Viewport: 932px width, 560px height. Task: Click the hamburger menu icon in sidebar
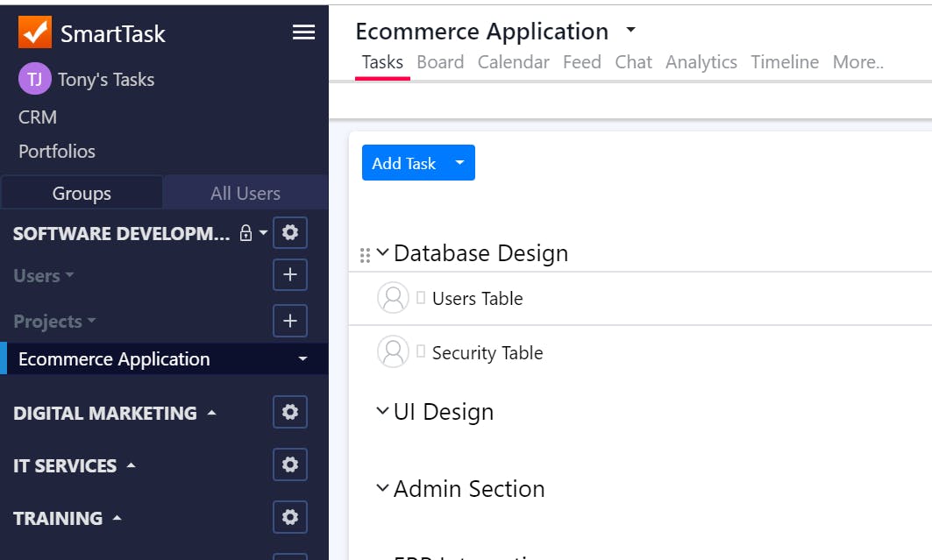[303, 32]
